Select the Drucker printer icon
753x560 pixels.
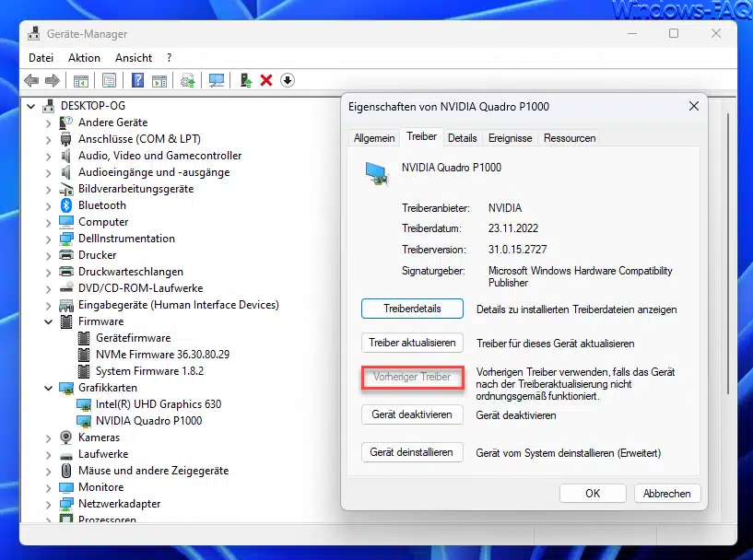click(x=66, y=255)
